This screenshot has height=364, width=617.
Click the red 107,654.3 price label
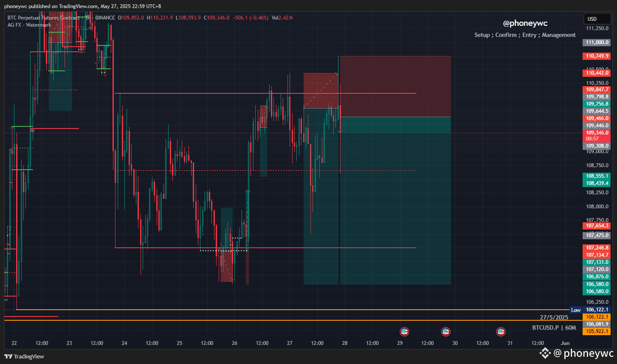[x=597, y=226]
